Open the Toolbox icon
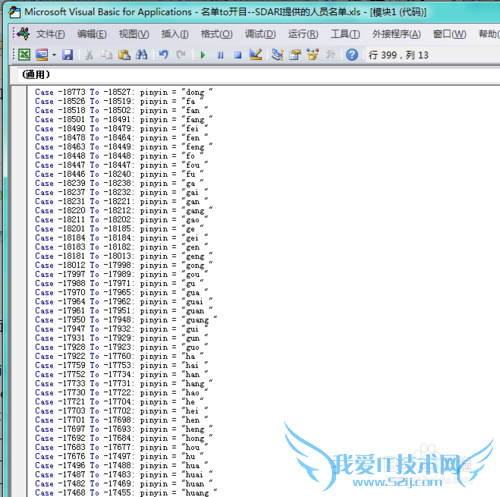This screenshot has width=500, height=497. 330,55
